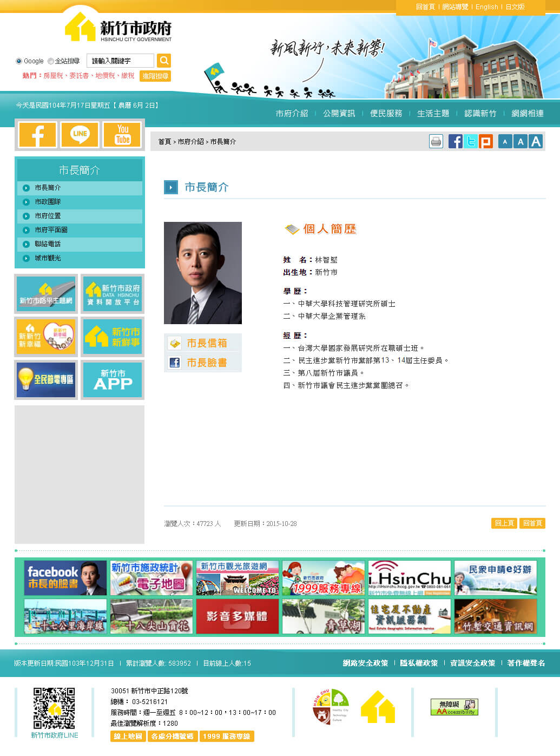Click the keyword search input field
This screenshot has height=756, width=560.
(x=120, y=61)
